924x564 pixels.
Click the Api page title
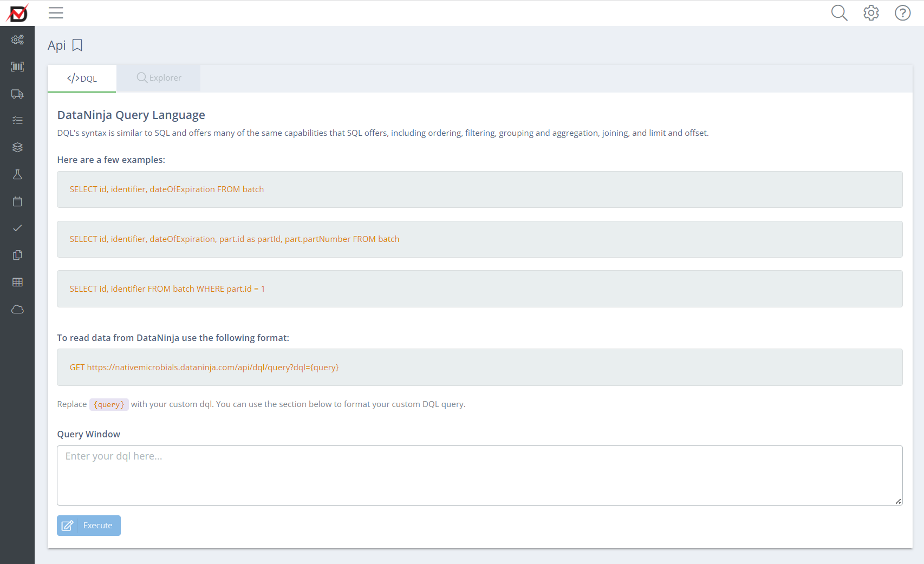tap(57, 45)
